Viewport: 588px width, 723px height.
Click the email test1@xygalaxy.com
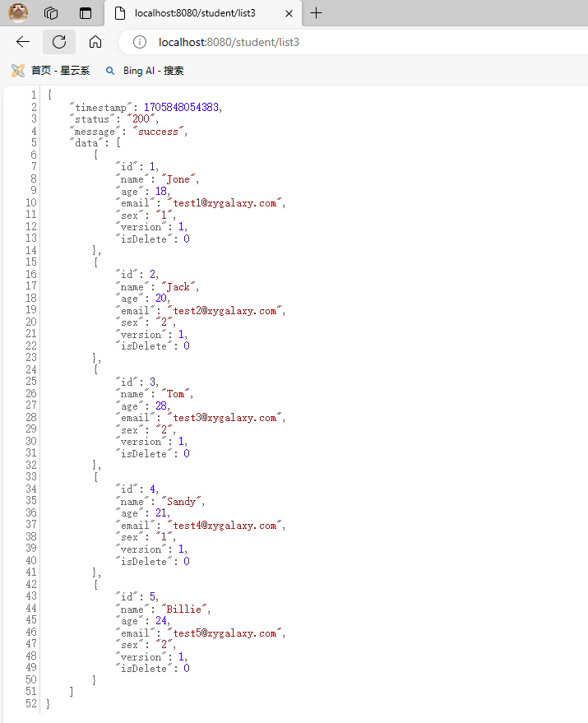pos(226,203)
